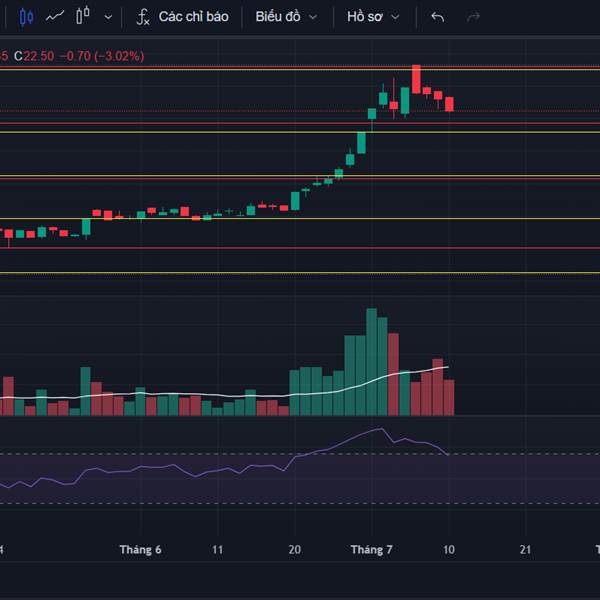Click the redo arrow icon
The width and height of the screenshot is (600, 600).
473,17
